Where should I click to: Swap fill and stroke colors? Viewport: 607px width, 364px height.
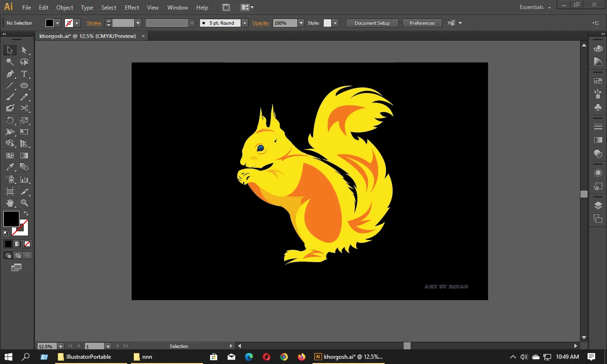(26, 214)
